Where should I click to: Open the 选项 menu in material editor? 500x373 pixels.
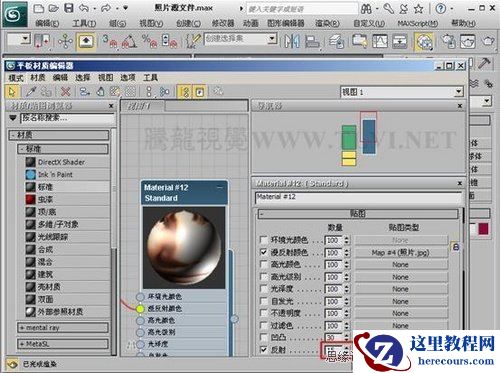(128, 78)
